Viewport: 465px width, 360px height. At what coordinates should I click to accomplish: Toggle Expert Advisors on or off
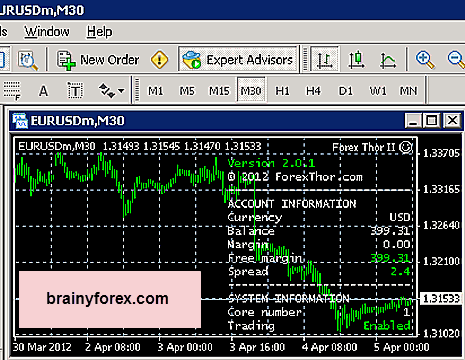pos(238,59)
